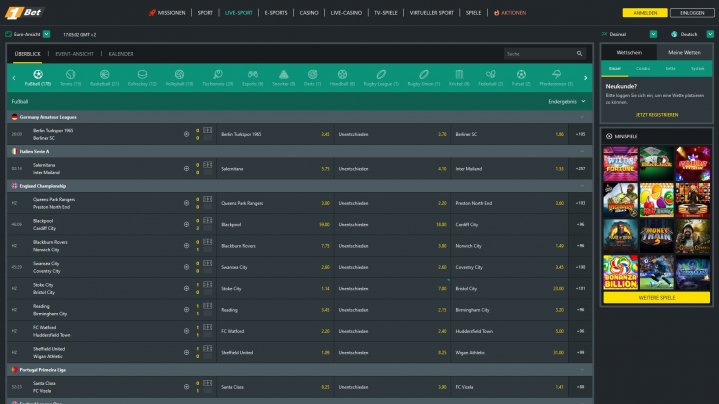This screenshot has width=719, height=404.
Task: Select the Esports gamepad icon
Action: (253, 74)
